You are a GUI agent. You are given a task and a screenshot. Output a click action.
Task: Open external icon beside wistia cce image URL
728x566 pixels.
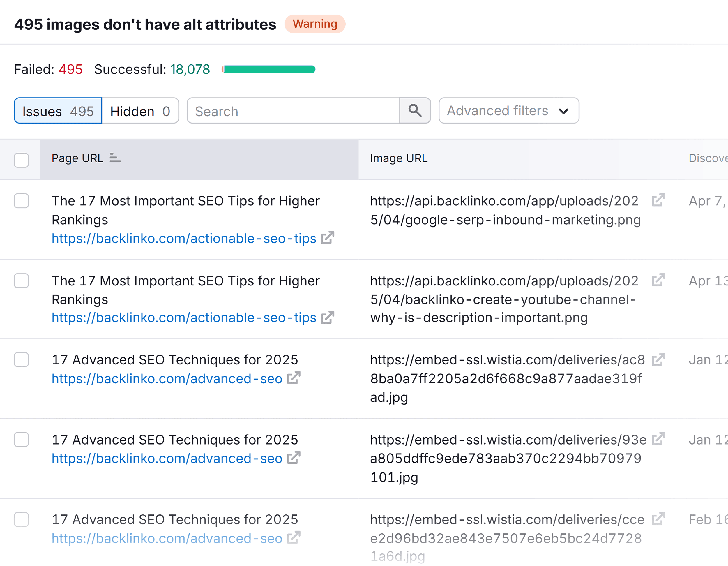pos(658,519)
